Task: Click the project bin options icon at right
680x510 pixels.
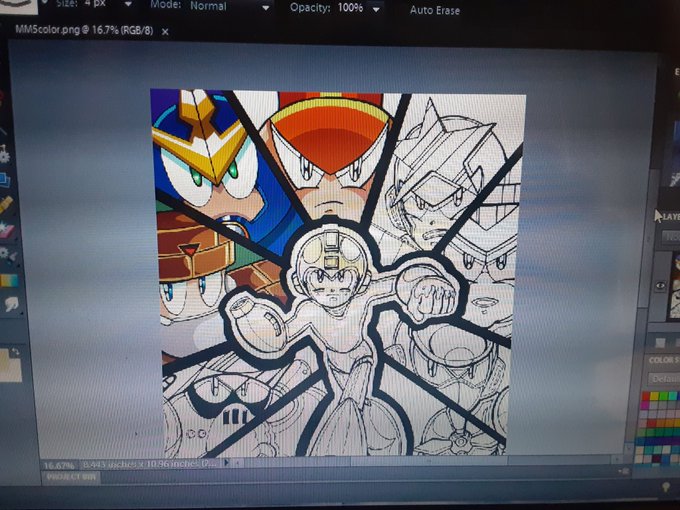Action: (624, 471)
